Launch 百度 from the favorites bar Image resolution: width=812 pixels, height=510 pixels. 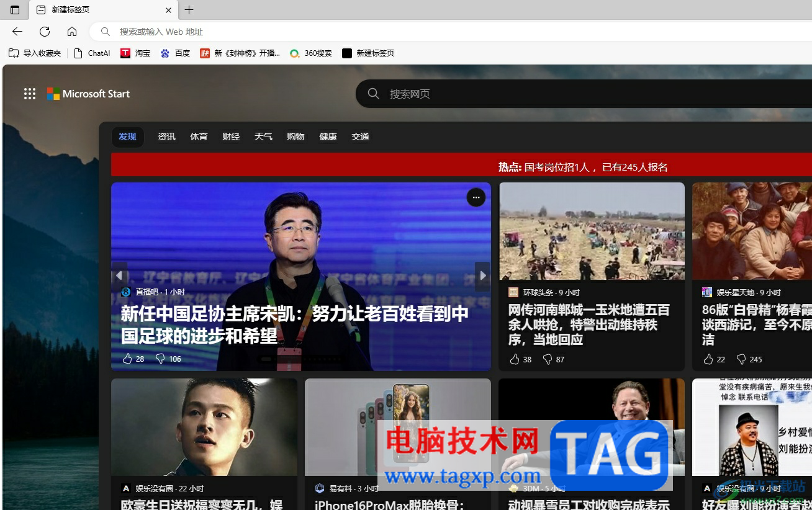[x=176, y=53]
